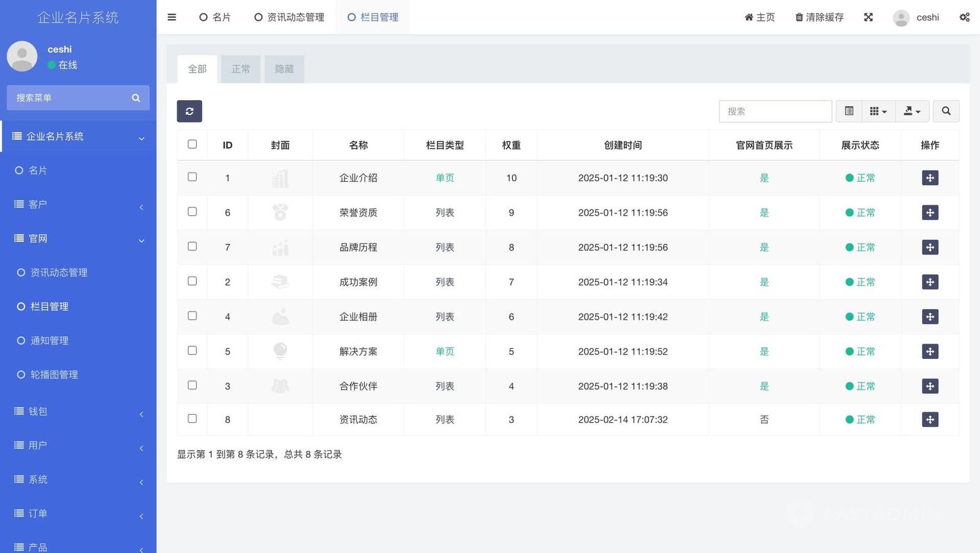Click the 单页 type link for 解决方案

445,351
